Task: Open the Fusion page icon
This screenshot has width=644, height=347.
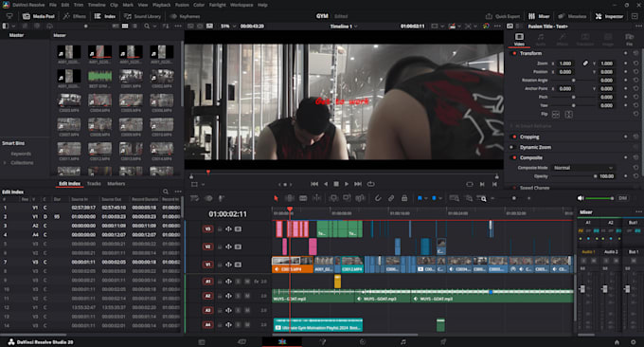Action: [x=322, y=341]
